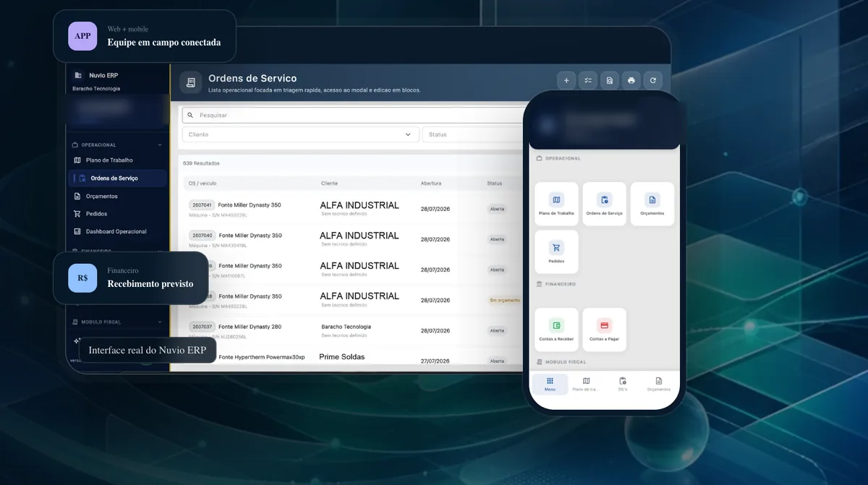Click the MODULO FISCAL heading on the phone
Image resolution: width=868 pixels, height=485 pixels.
(565, 361)
